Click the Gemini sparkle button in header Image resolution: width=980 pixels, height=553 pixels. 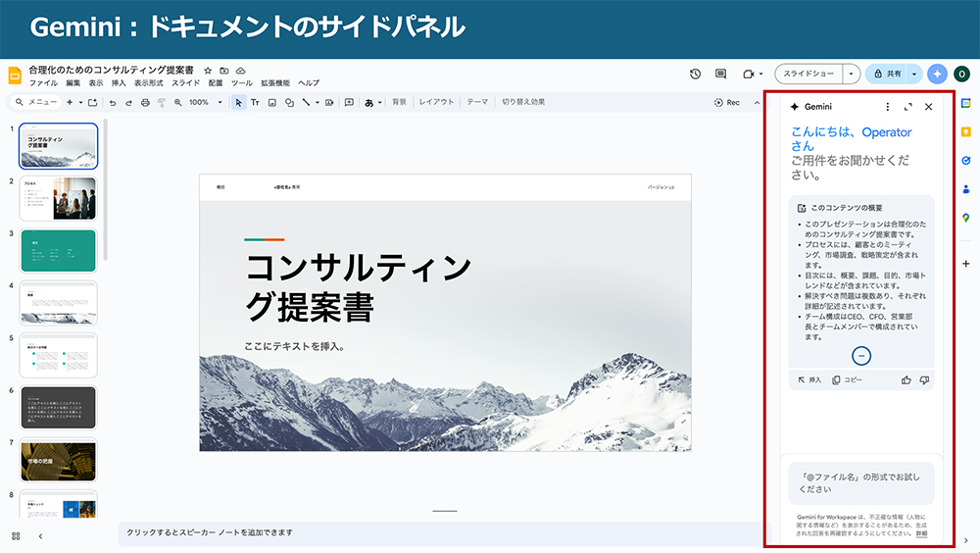pos(937,74)
